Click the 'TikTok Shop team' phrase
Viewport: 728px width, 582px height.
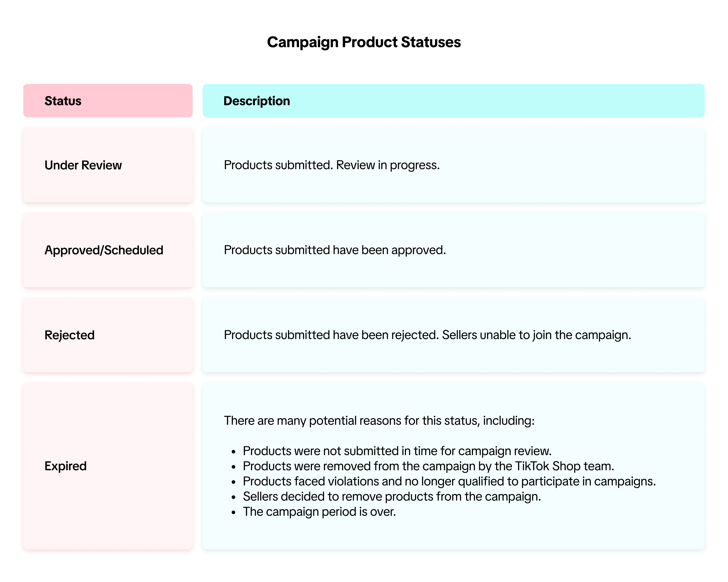click(564, 466)
